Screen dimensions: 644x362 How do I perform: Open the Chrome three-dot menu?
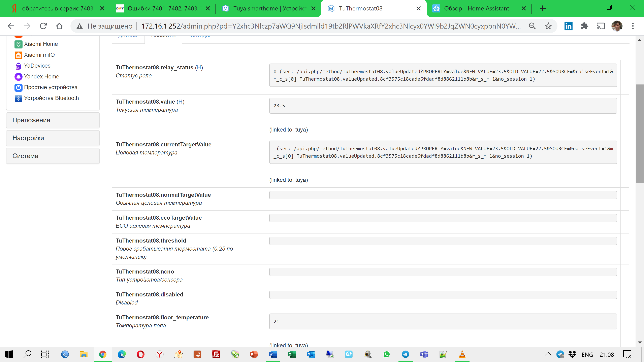click(633, 26)
